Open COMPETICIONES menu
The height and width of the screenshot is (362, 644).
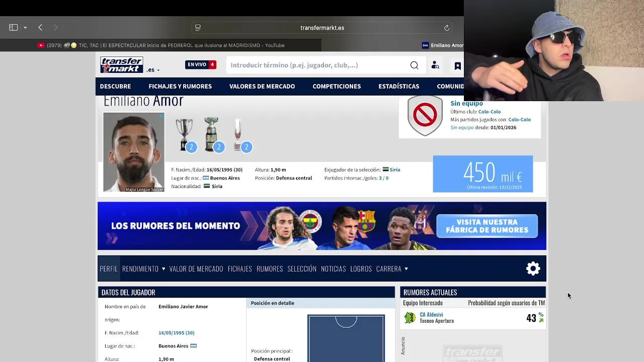[337, 86]
